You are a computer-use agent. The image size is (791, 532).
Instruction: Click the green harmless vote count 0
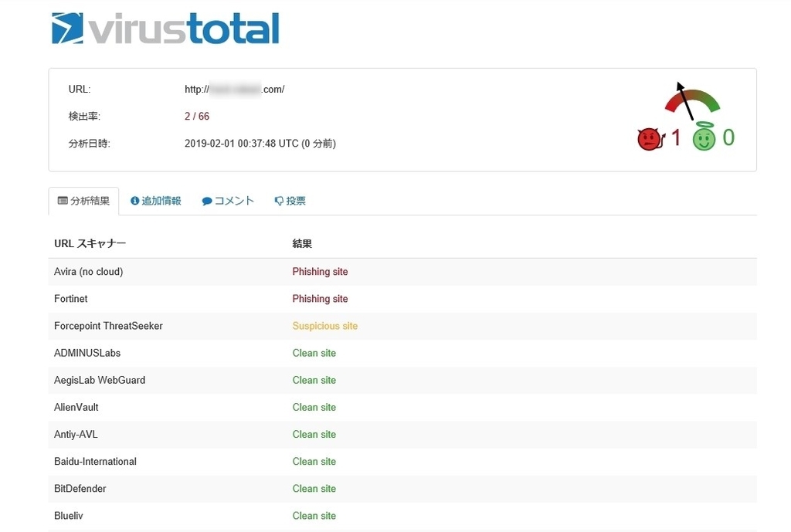pos(728,137)
